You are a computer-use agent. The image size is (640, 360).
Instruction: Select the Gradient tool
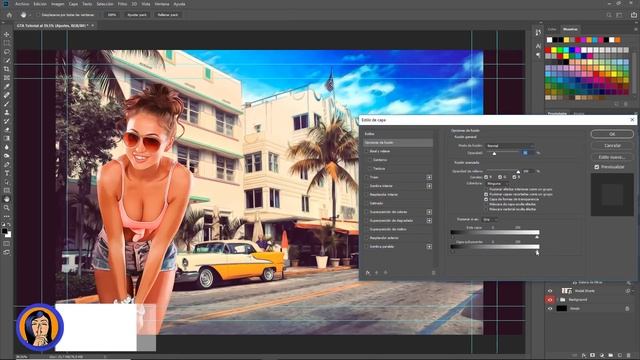(x=7, y=138)
